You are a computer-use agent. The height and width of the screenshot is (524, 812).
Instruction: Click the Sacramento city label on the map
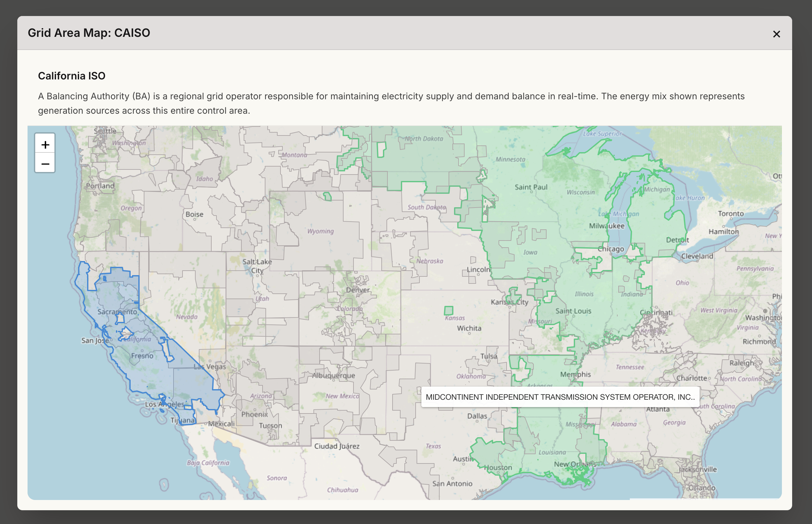click(117, 311)
